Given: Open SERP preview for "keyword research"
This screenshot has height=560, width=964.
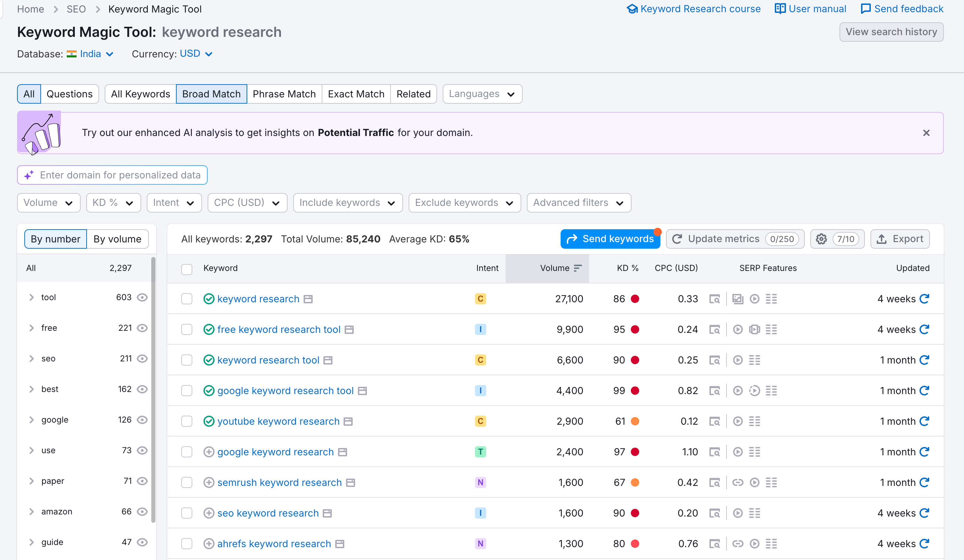Looking at the screenshot, I should tap(715, 299).
